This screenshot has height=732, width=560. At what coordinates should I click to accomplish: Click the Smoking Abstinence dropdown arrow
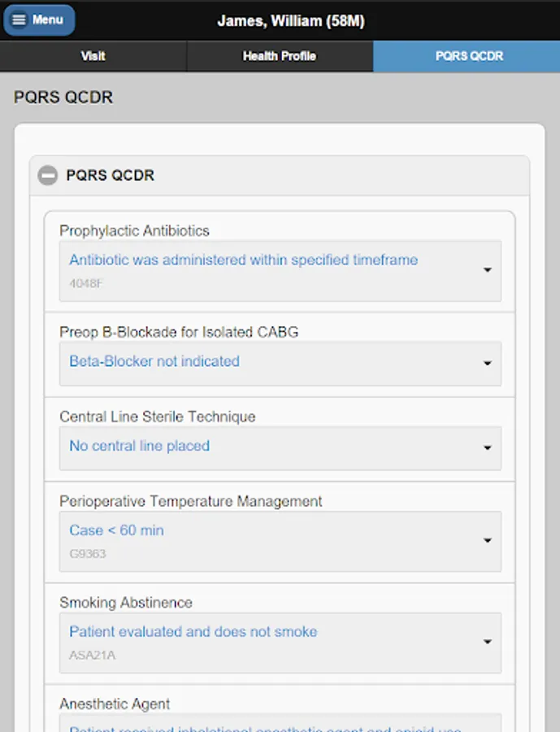[x=487, y=642]
